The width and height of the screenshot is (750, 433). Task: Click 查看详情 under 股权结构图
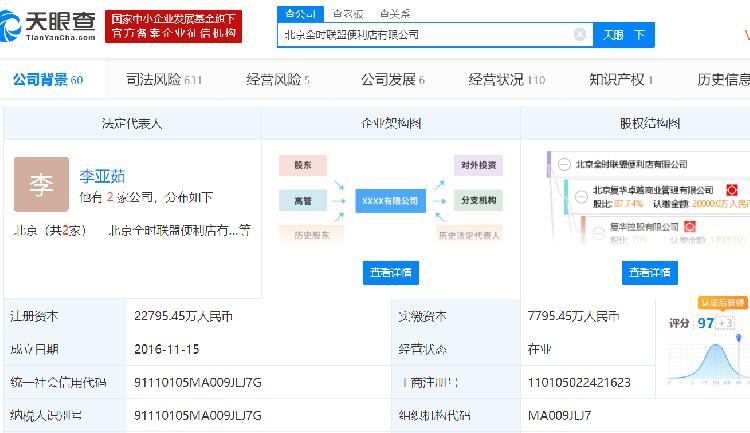[x=650, y=273]
